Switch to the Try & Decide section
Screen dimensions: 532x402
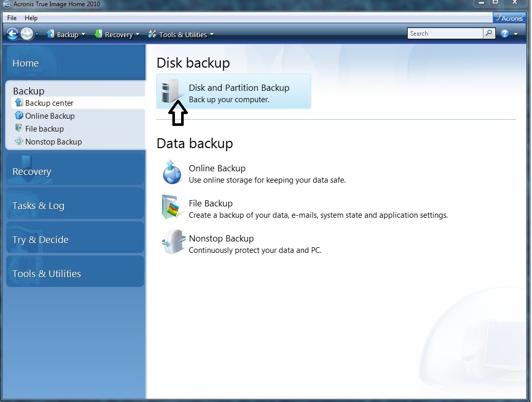[75, 237]
